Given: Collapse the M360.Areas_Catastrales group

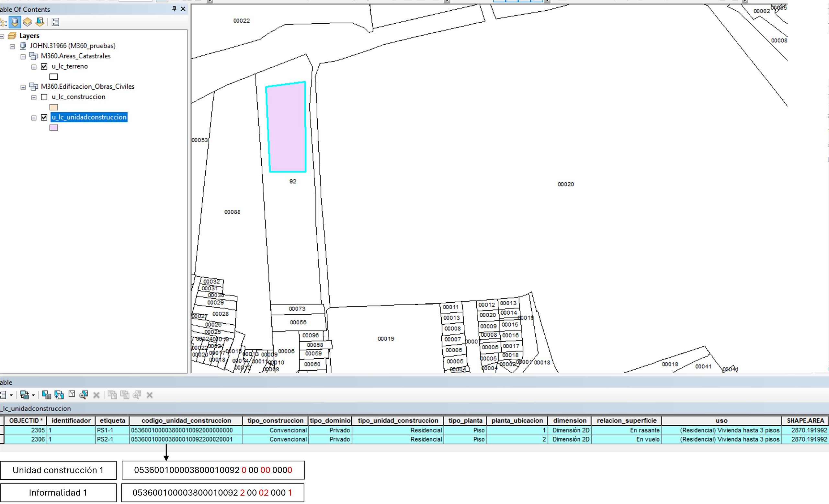Looking at the screenshot, I should pyautogui.click(x=23, y=57).
